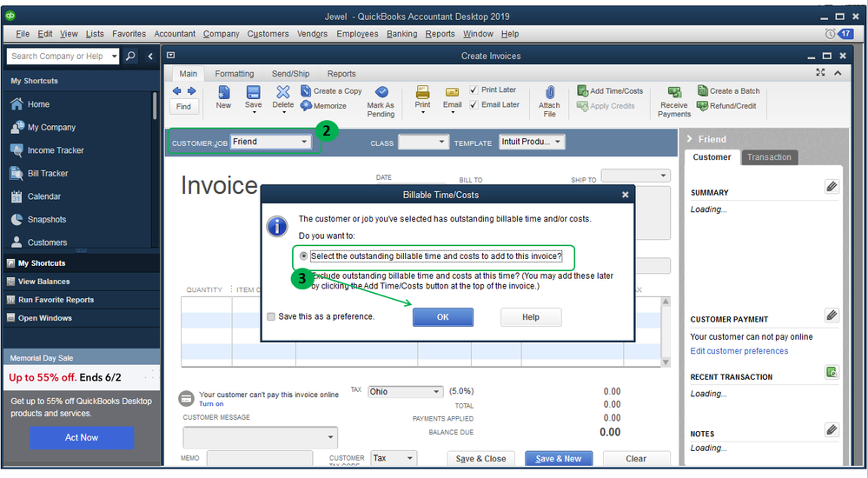868x478 pixels.
Task: Open the reminders clock icon
Action: click(x=830, y=34)
